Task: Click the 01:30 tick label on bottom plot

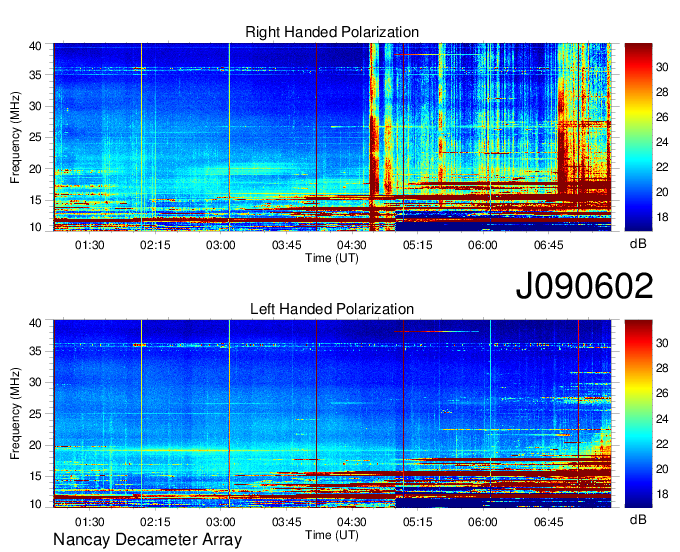Action: (89, 522)
